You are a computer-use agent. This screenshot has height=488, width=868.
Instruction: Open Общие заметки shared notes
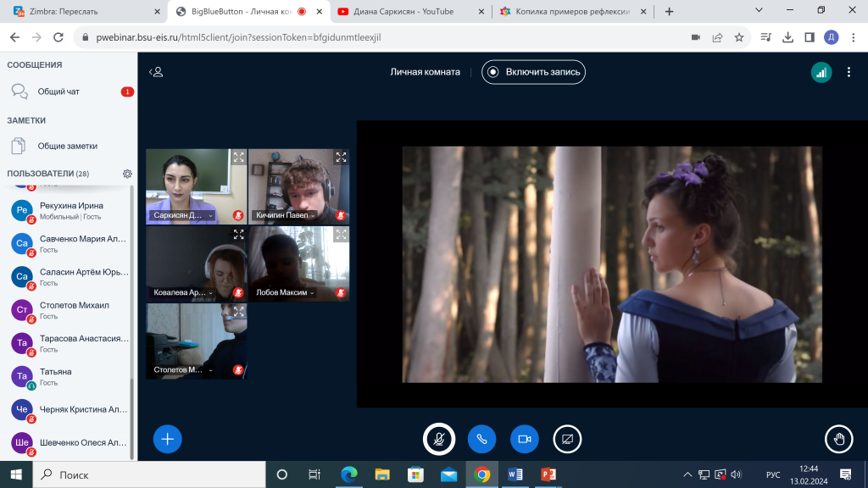[69, 146]
